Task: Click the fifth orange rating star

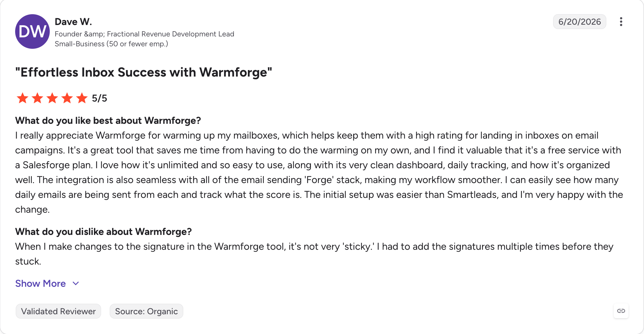Action: pos(82,98)
